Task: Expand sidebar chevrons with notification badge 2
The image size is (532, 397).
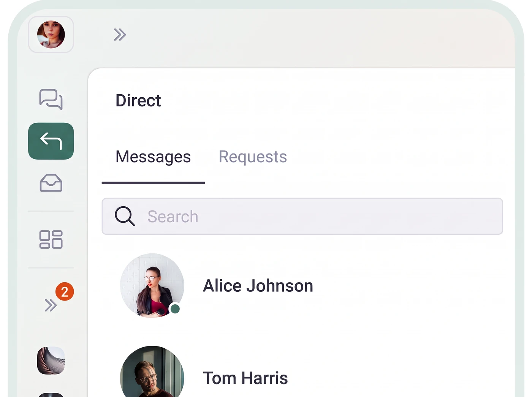Action: pyautogui.click(x=51, y=305)
